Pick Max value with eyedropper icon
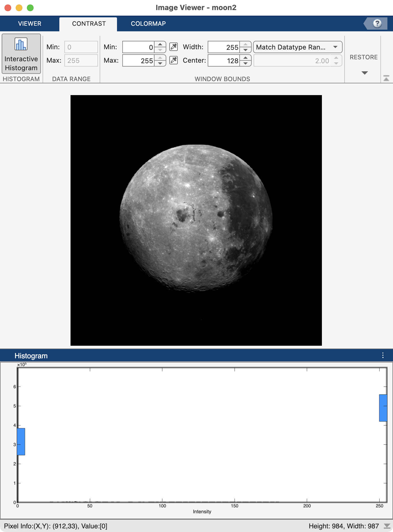Viewport: 393px width, 532px height. click(174, 60)
